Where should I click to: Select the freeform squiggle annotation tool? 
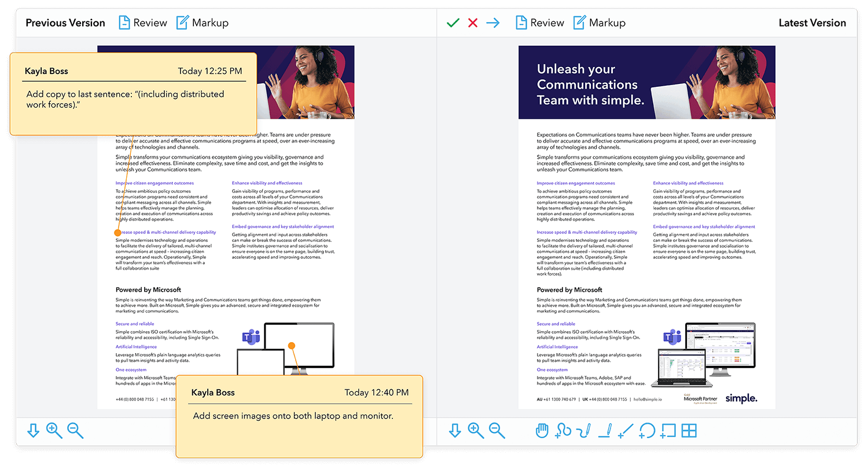[563, 431]
